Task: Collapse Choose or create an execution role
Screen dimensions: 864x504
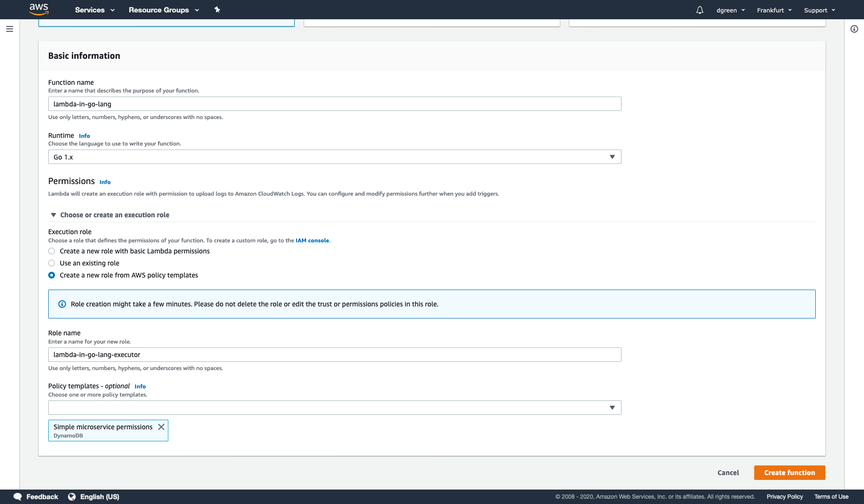Action: tap(110, 215)
